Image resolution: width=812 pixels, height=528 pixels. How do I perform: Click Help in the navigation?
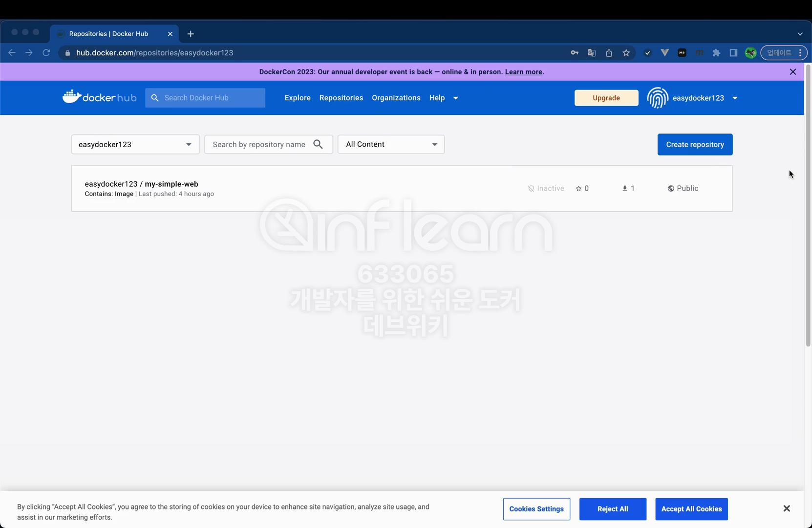[437, 98]
